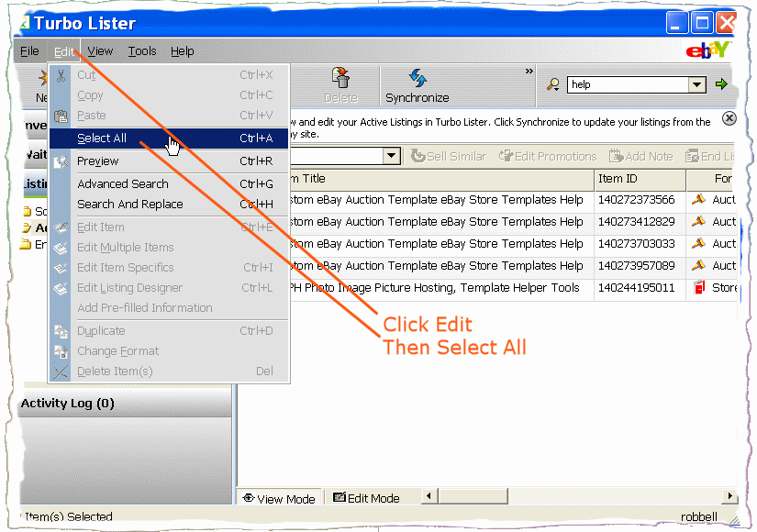Screen dimensions: 757x532
Task: Select item ID 140273412829 cell
Action: (640, 222)
